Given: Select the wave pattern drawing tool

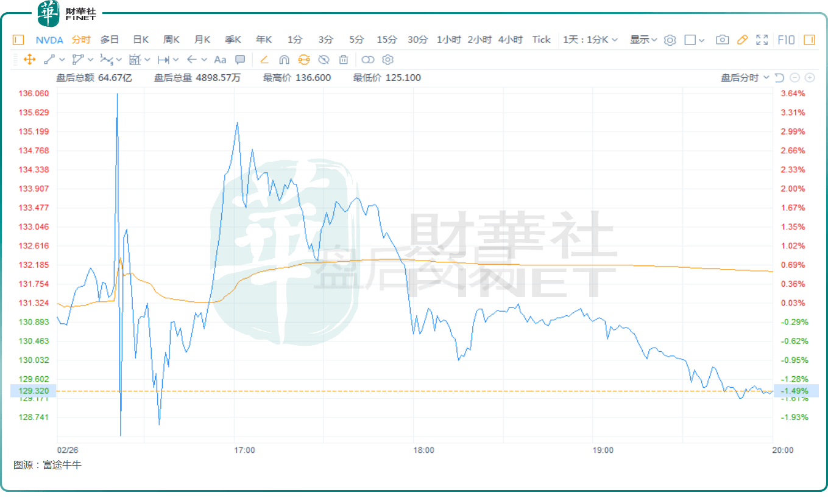Looking at the screenshot, I should [107, 60].
